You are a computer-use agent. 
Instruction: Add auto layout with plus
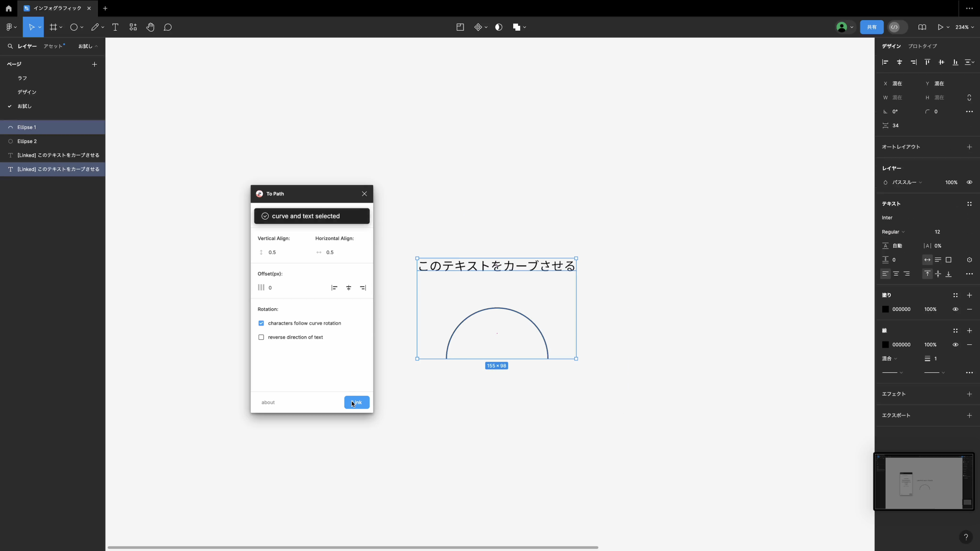[x=969, y=147]
